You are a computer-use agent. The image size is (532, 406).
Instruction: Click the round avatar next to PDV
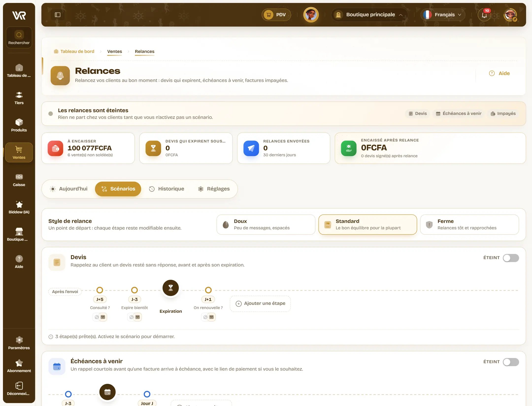(311, 15)
